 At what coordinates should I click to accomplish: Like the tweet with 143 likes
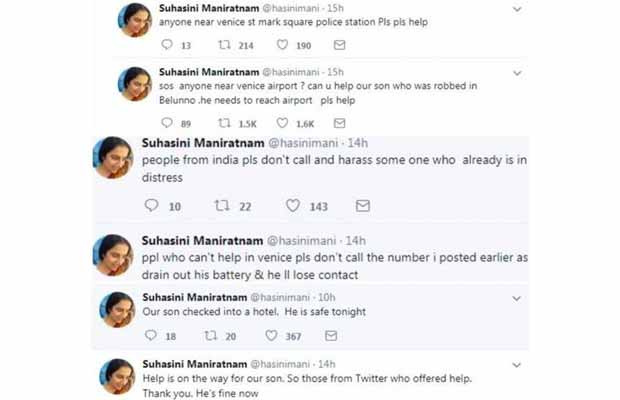point(292,205)
